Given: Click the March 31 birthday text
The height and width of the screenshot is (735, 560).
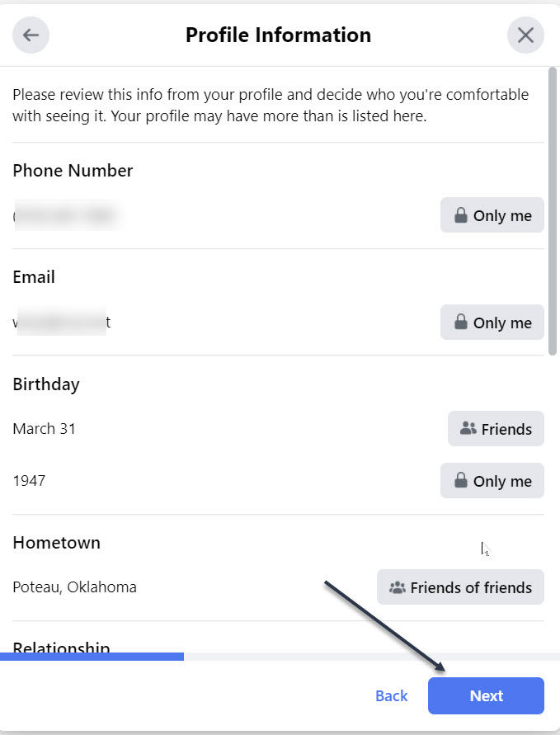Looking at the screenshot, I should click(x=44, y=428).
